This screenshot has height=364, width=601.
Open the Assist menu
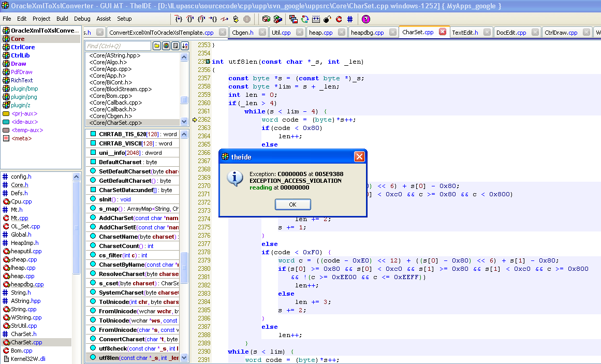click(104, 19)
